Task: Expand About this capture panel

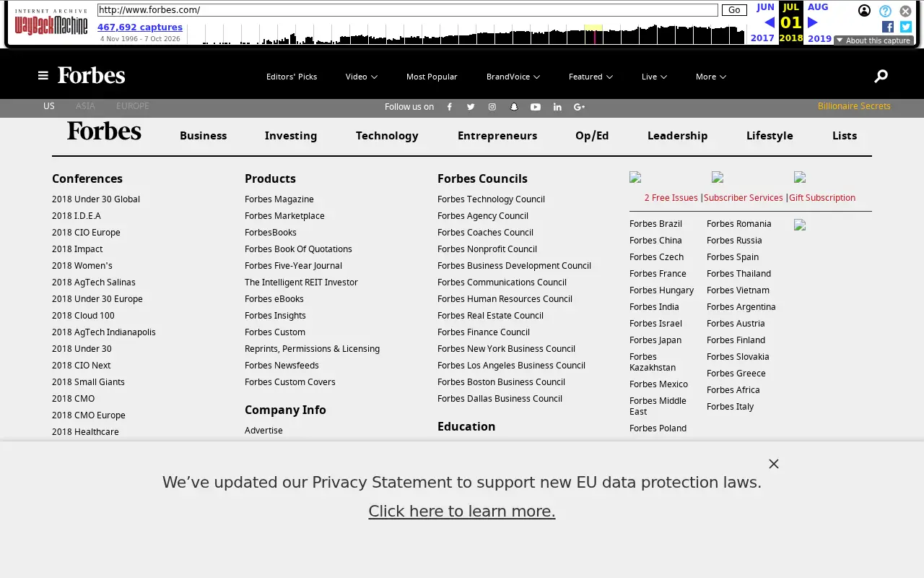Action: click(x=873, y=40)
